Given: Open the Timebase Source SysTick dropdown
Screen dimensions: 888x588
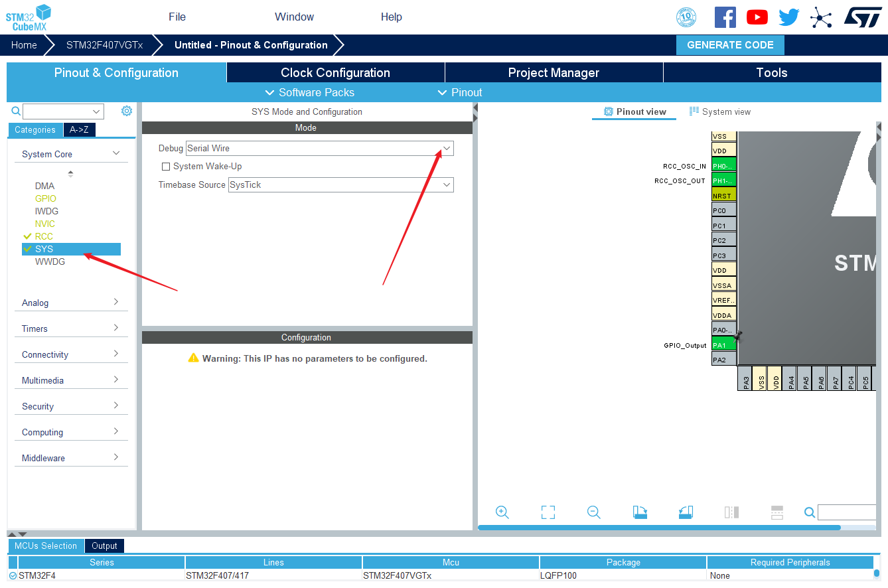Looking at the screenshot, I should [x=341, y=184].
